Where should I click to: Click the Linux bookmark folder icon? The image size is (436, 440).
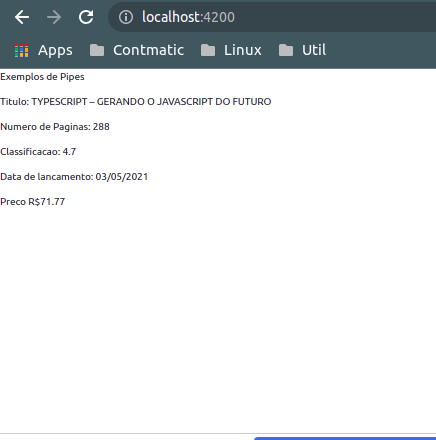point(208,50)
